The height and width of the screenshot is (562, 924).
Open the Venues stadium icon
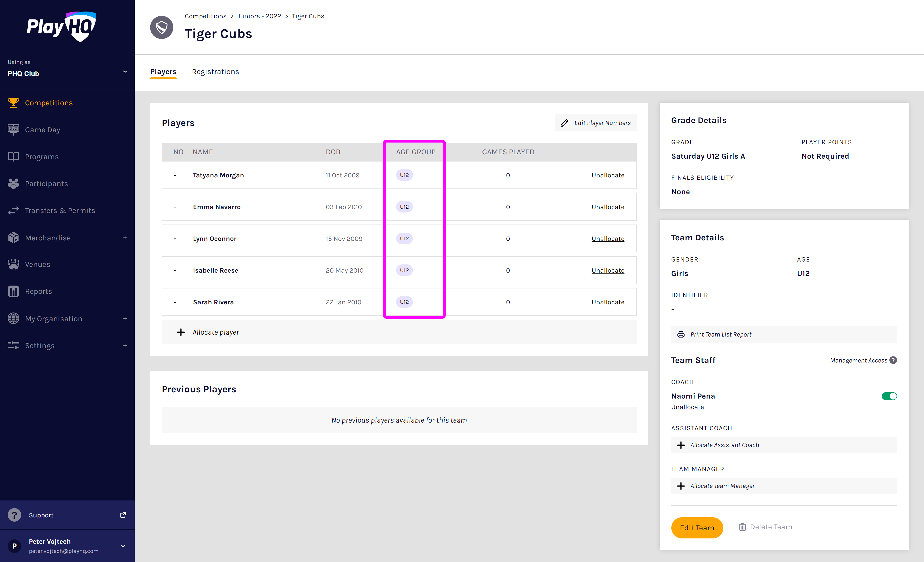(13, 264)
